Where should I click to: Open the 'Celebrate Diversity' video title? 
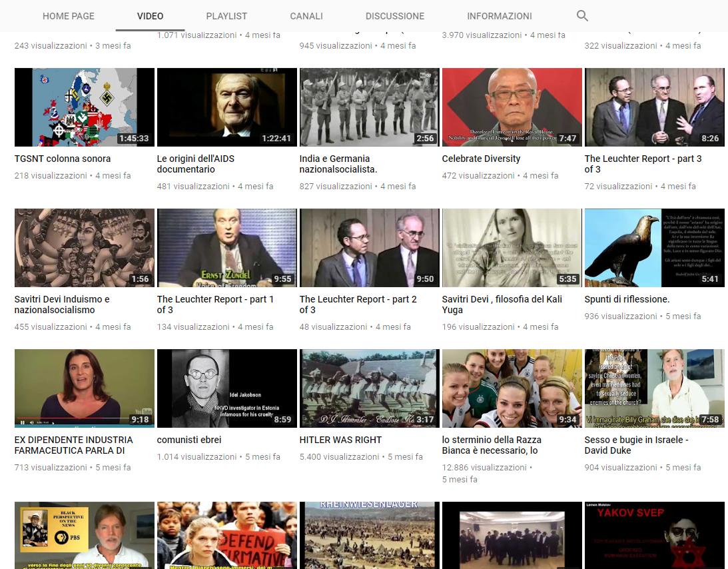(481, 159)
